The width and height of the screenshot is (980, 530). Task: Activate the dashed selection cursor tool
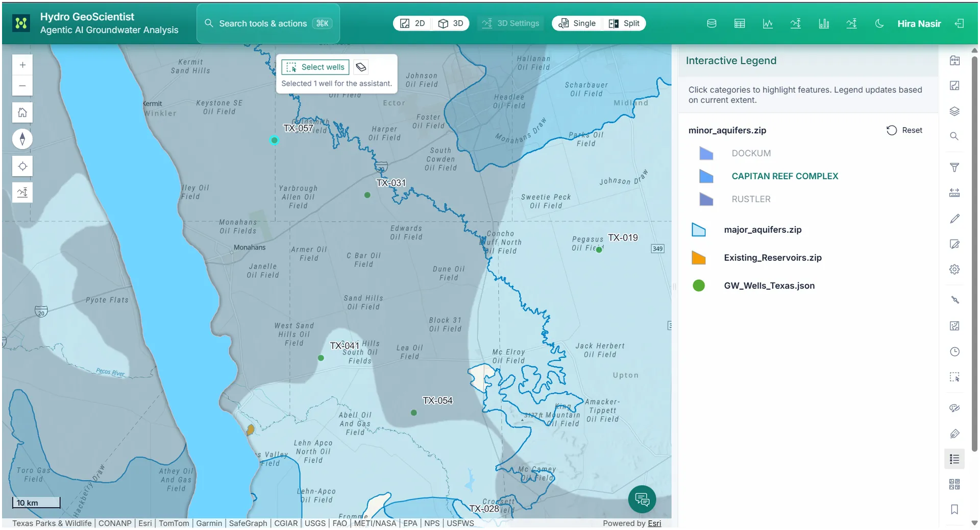click(954, 377)
